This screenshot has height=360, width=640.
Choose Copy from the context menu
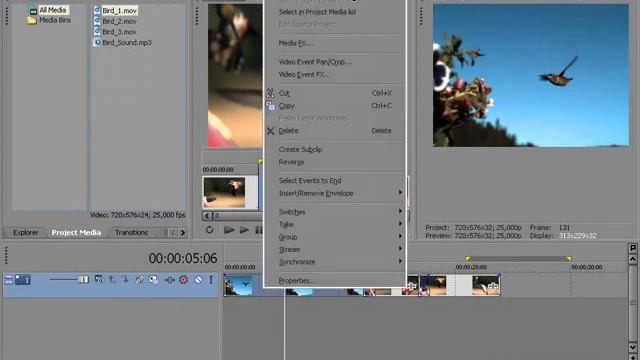click(335, 106)
